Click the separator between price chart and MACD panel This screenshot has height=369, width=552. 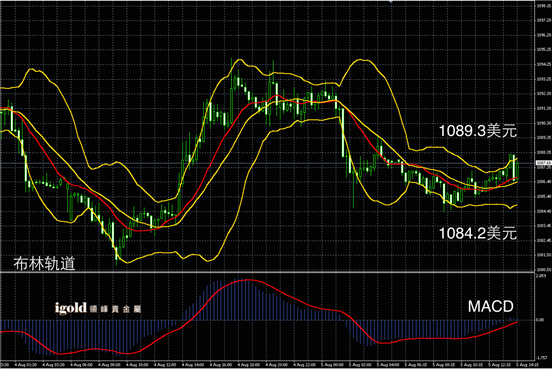pos(268,272)
